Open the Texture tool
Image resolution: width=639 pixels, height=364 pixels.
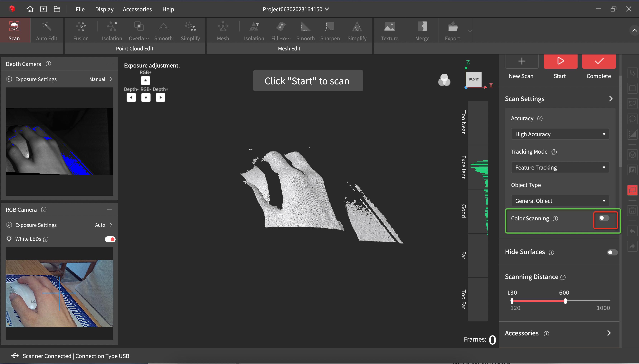pos(389,30)
